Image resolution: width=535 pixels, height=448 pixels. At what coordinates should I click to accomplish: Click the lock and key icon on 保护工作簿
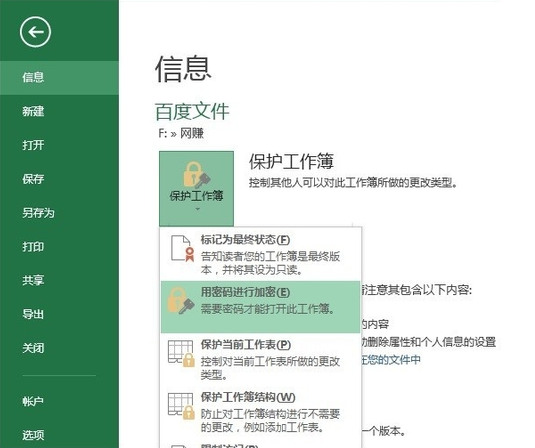click(x=197, y=174)
